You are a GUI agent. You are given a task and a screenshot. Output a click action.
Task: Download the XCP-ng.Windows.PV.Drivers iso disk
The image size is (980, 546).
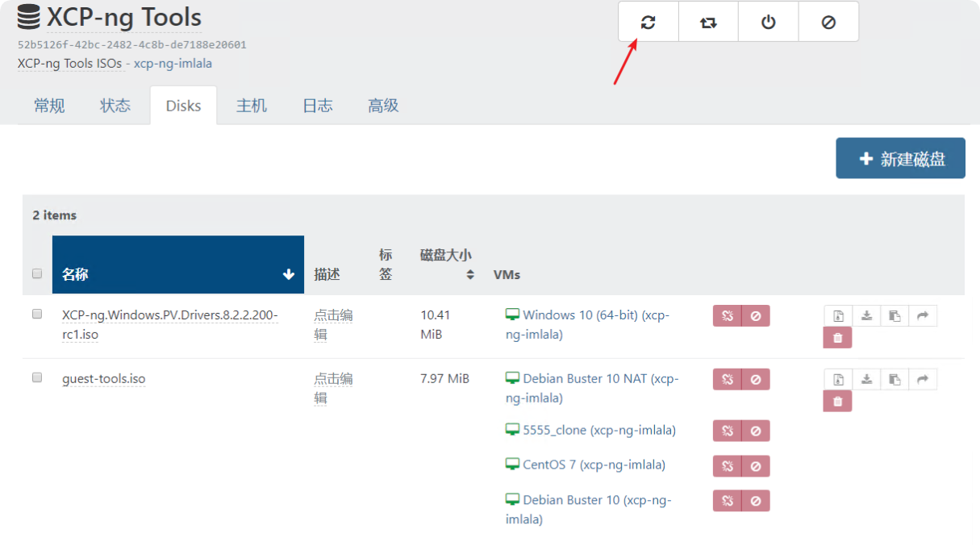click(x=866, y=315)
